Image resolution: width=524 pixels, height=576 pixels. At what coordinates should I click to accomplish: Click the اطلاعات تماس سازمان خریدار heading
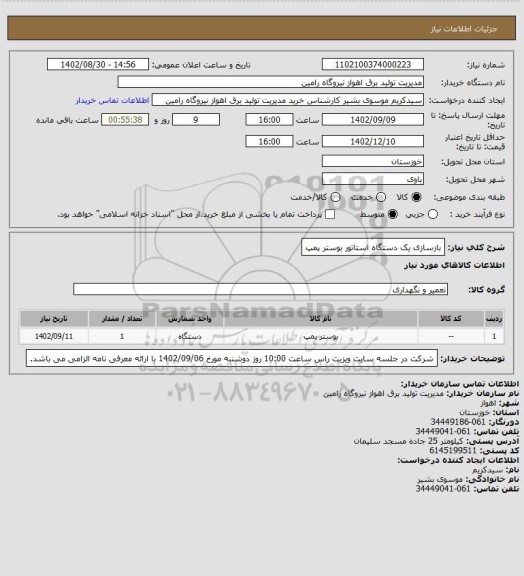460,384
